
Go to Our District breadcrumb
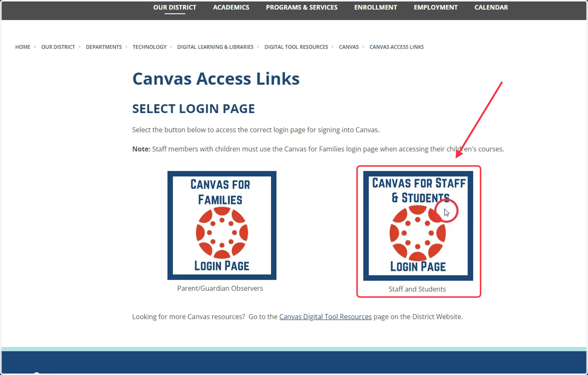[x=58, y=47]
